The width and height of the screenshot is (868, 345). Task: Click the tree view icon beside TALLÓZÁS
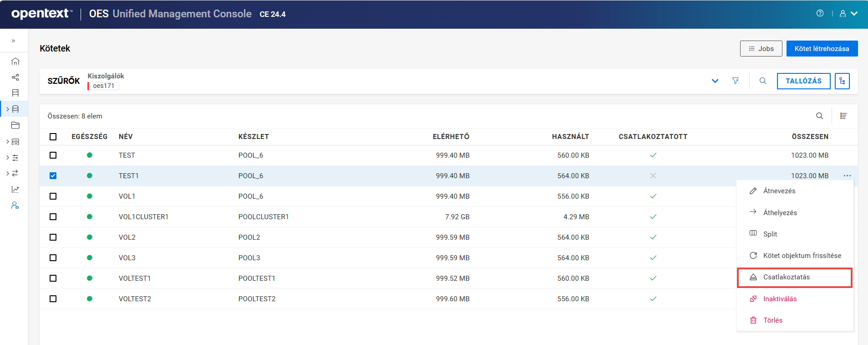[842, 81]
